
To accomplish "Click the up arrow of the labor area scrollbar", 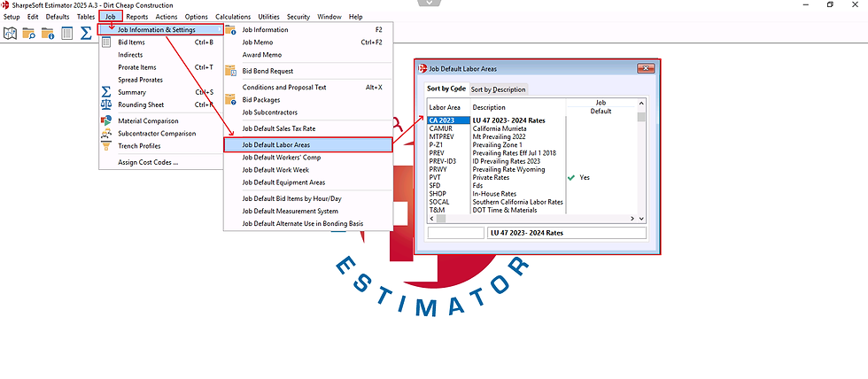I will [641, 103].
